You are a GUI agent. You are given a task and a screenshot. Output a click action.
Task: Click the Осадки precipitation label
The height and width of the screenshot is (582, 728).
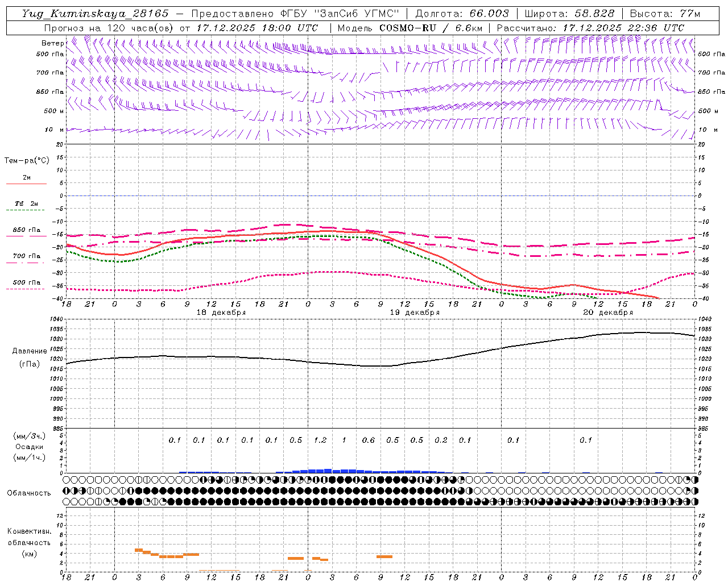click(30, 447)
